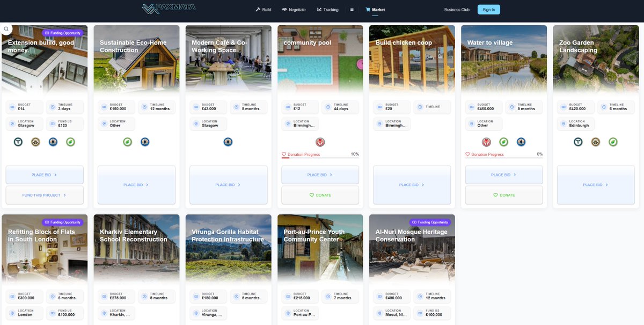Click the Edinburgh location value
Screen dimensions: 644x325
tap(579, 126)
